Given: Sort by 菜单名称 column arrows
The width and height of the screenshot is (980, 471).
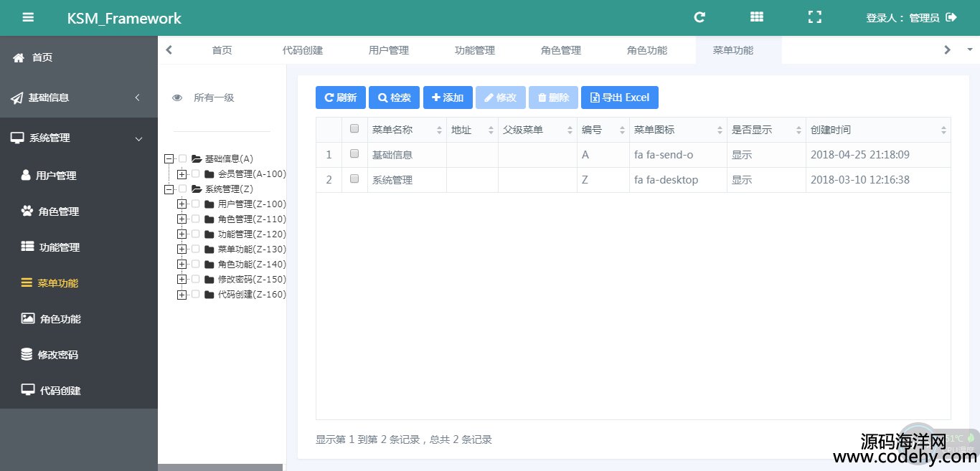Looking at the screenshot, I should pos(439,130).
